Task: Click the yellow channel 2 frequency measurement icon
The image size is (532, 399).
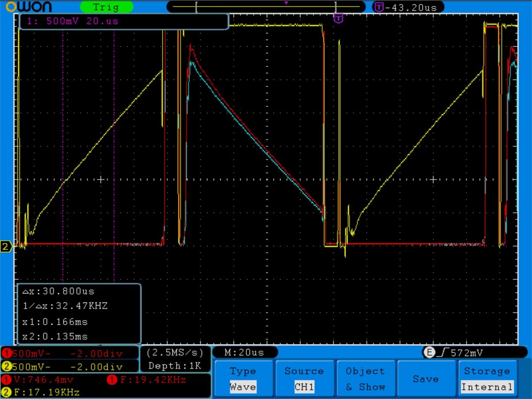Action: [6, 392]
